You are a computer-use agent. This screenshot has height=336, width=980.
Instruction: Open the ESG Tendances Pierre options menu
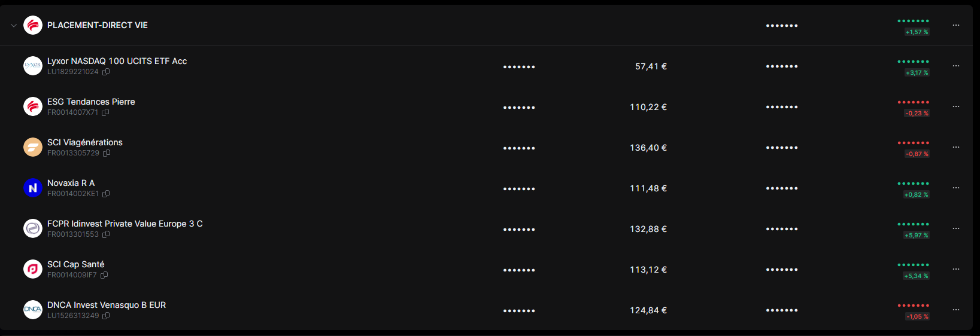tap(956, 106)
